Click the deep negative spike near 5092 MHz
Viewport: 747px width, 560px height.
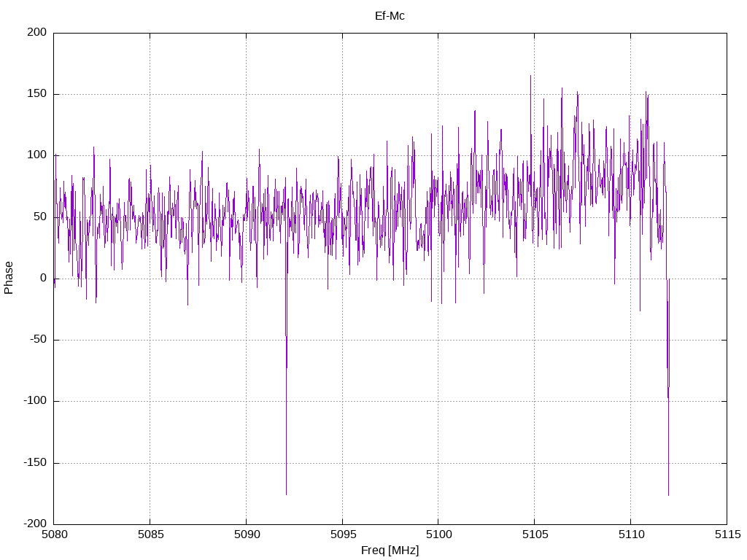click(286, 429)
